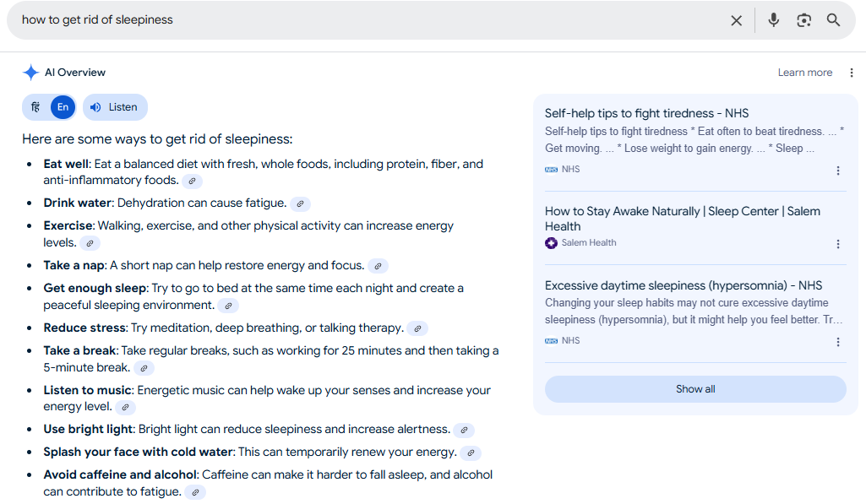Switch the AI Overview language to Hindi
This screenshot has width=866, height=504.
(x=35, y=107)
